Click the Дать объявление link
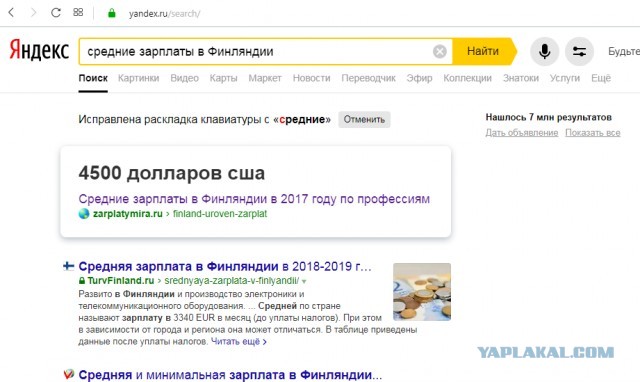Viewport: 640px width, 382px height. tap(522, 133)
